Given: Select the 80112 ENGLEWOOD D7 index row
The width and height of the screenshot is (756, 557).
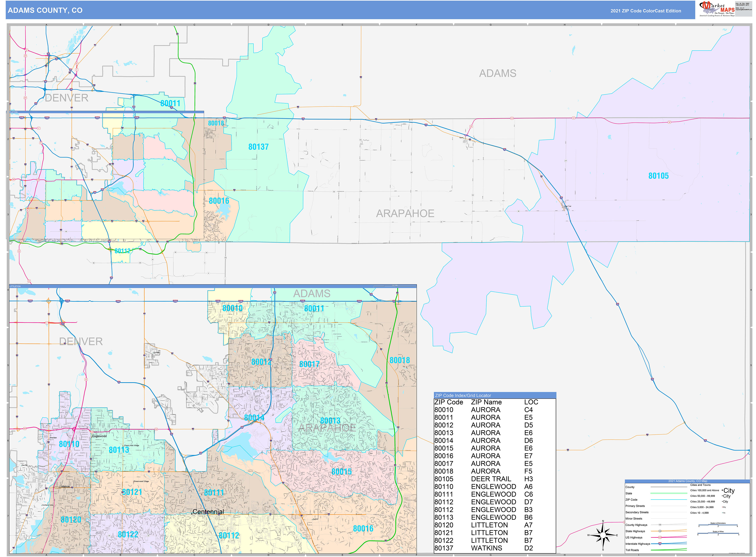Looking at the screenshot, I should pyautogui.click(x=495, y=502).
